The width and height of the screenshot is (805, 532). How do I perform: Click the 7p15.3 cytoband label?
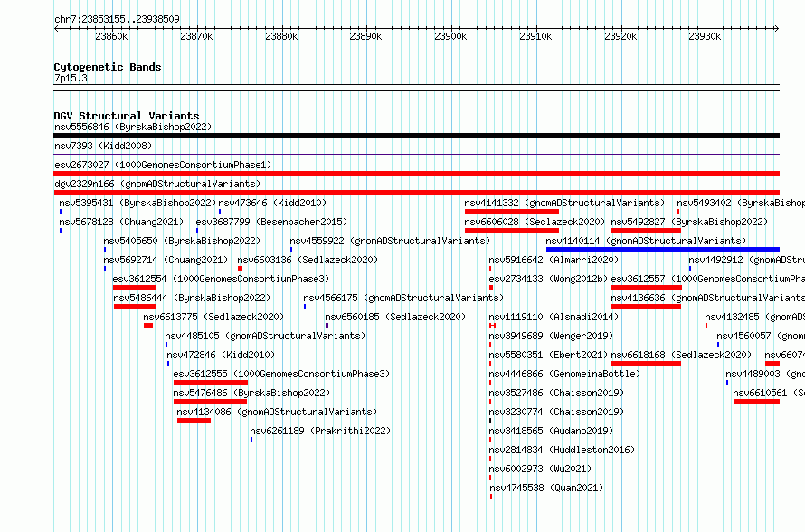[x=71, y=78]
